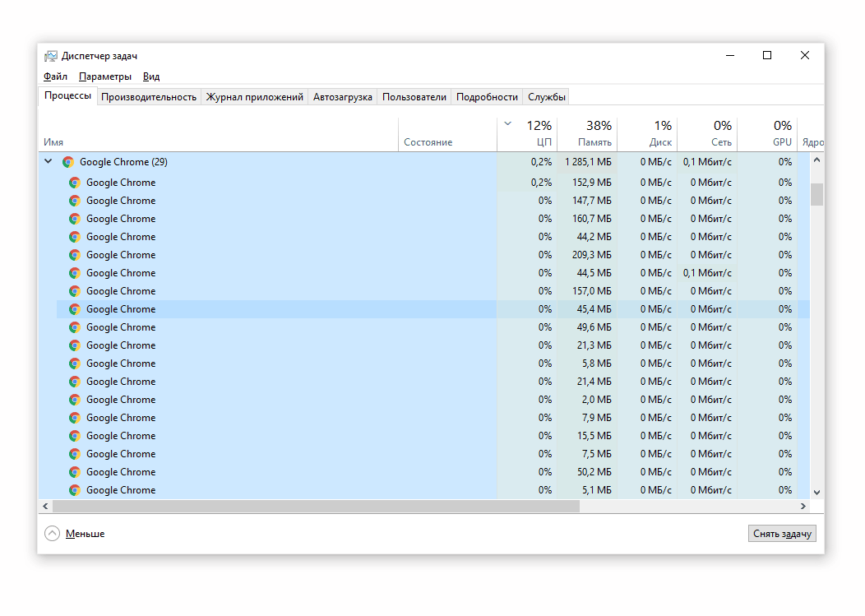Switch to the Производительность tab

tap(148, 96)
